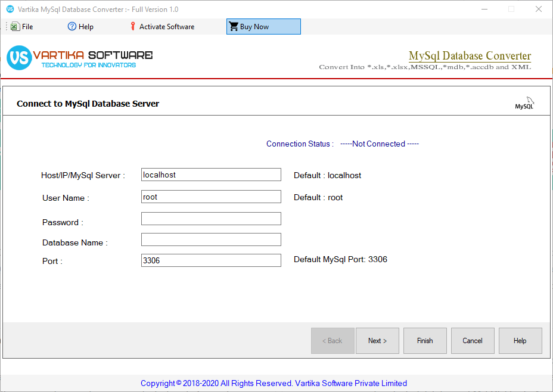
Task: Click the MySql Database Converter heading
Action: point(470,55)
